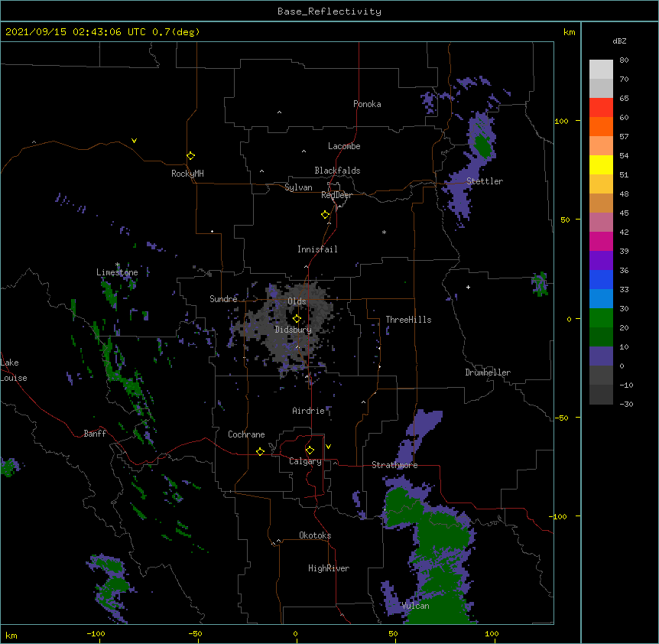Click the Didsbury city label
659x644 pixels.
coord(294,330)
